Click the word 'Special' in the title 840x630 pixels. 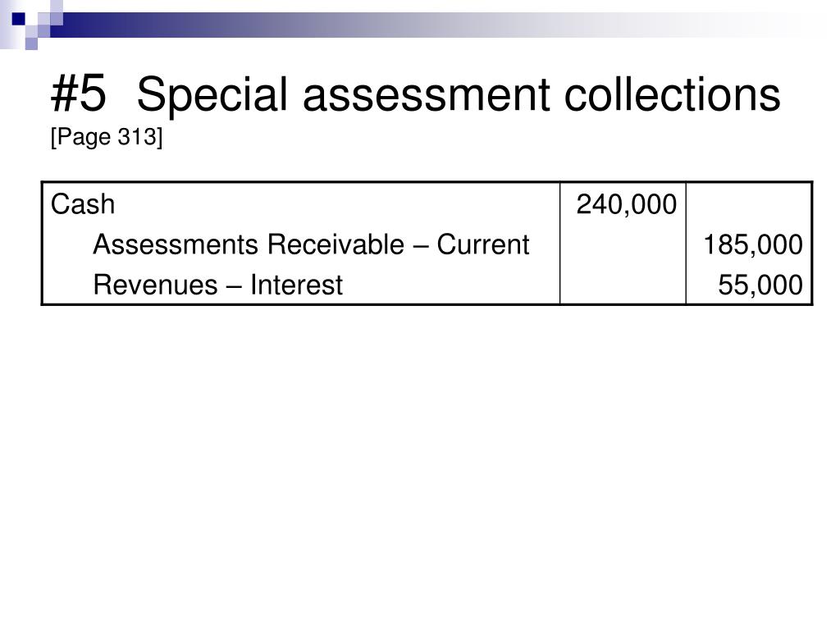(x=212, y=94)
